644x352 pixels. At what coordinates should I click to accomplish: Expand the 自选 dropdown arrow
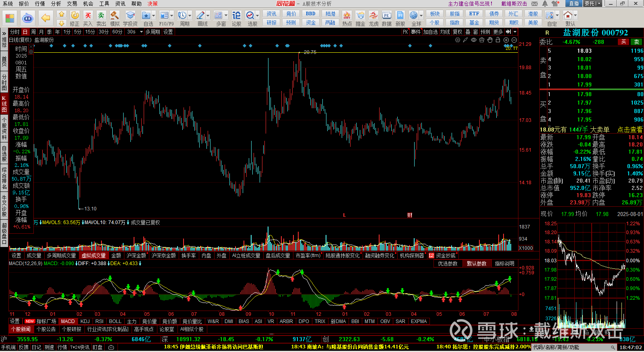[x=153, y=16]
